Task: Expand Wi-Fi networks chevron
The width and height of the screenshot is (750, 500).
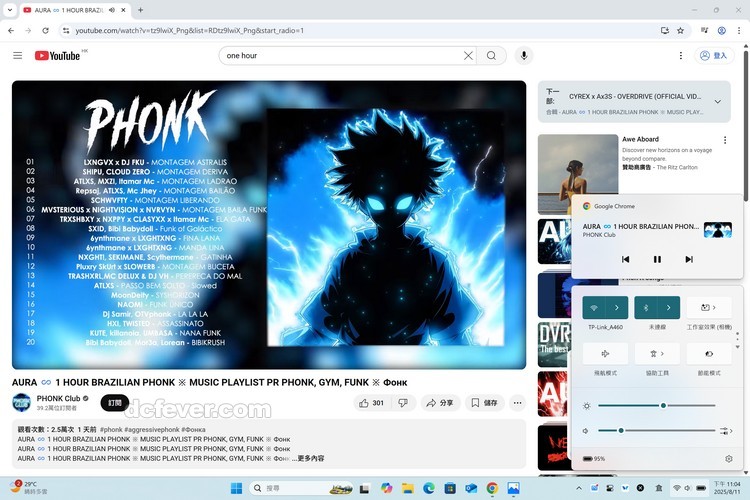Action: pyautogui.click(x=617, y=308)
